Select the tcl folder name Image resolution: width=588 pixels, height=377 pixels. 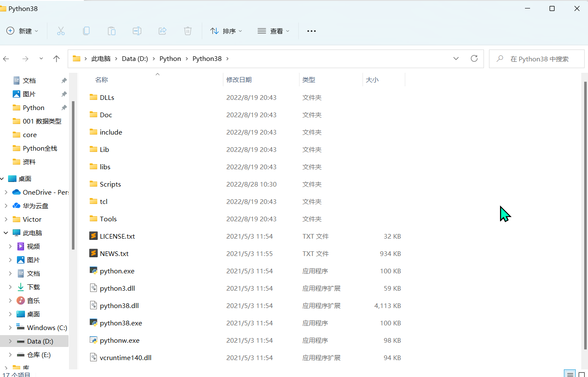tap(104, 201)
